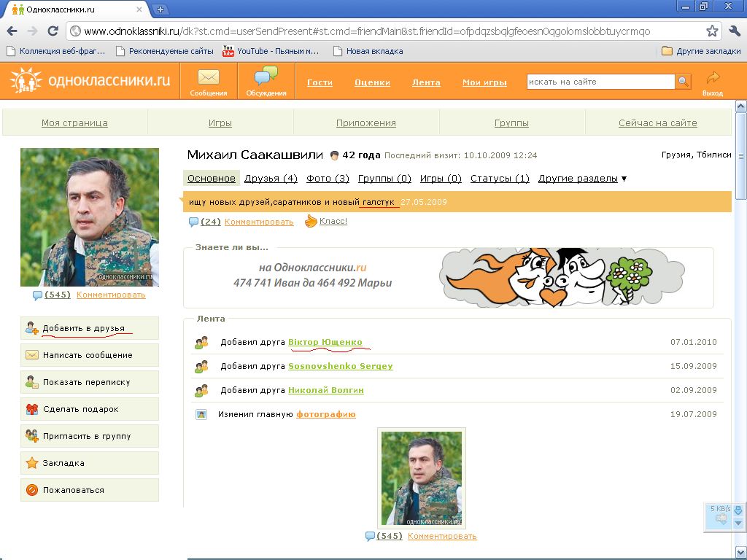Open (545) comments under large profile photo
This screenshot has width=747, height=560.
tap(57, 295)
